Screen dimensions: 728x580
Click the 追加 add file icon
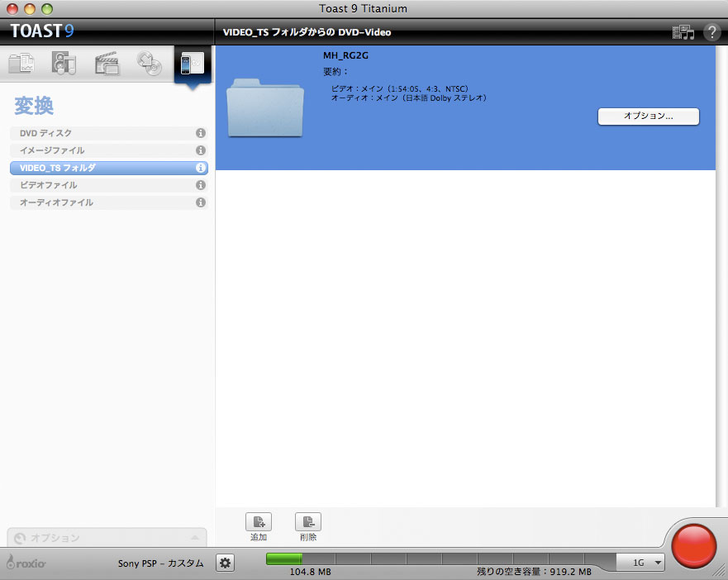[x=259, y=522]
